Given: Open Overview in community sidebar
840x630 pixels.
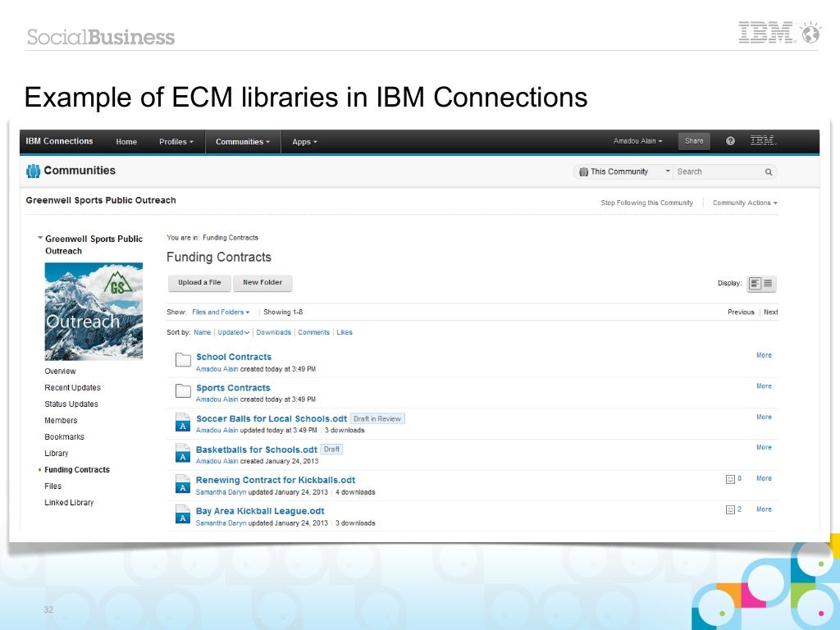Looking at the screenshot, I should (60, 372).
